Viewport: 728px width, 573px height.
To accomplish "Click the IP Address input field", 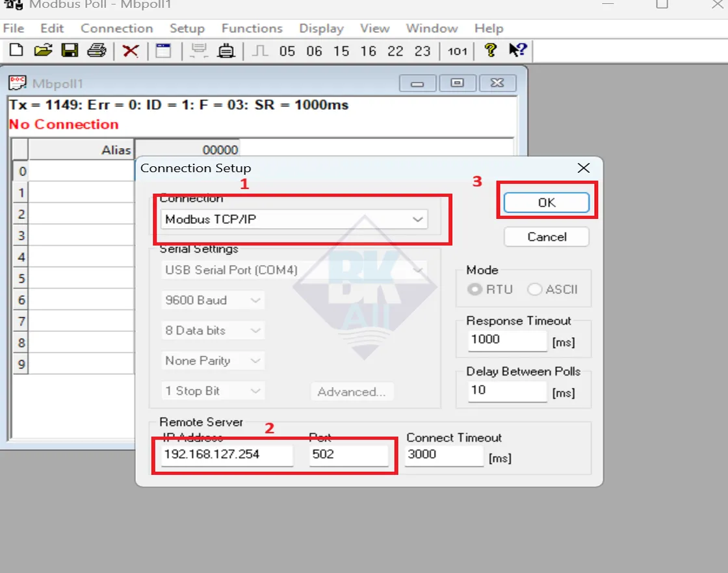I will pos(226,455).
